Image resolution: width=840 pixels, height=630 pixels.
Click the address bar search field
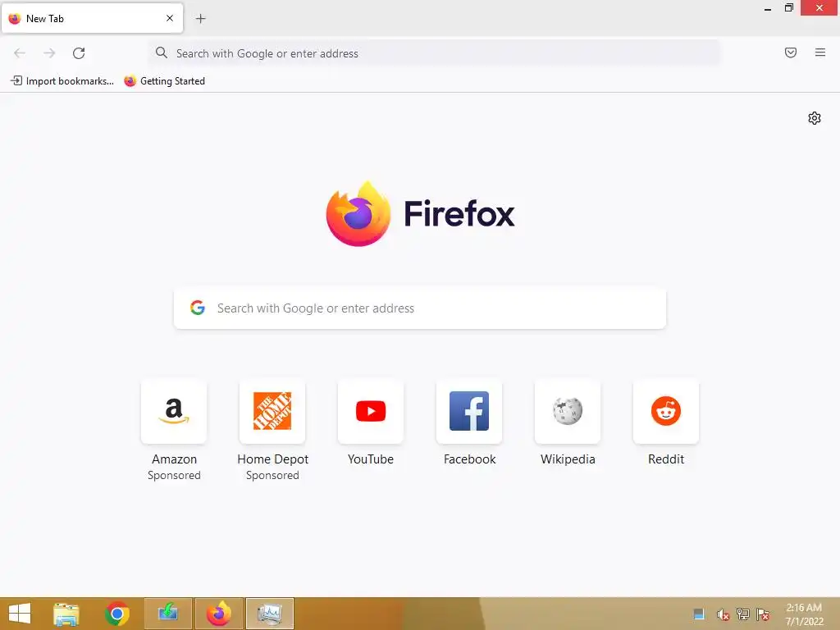434,53
